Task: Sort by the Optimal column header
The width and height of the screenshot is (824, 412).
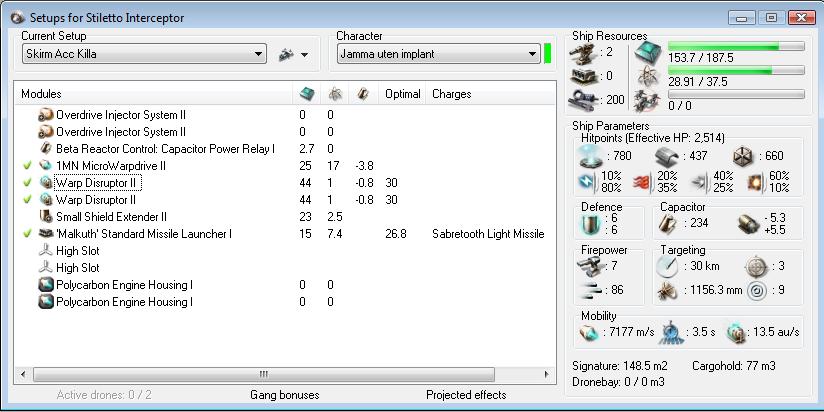Action: tap(403, 94)
